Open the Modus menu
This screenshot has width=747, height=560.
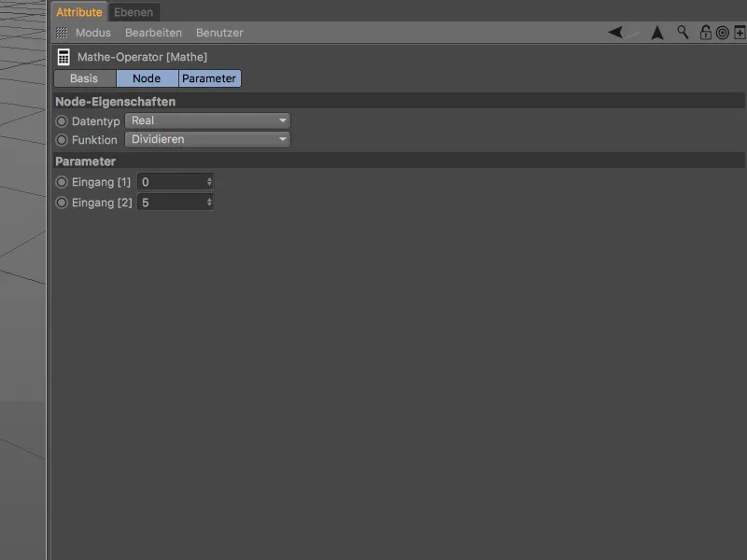pos(92,33)
